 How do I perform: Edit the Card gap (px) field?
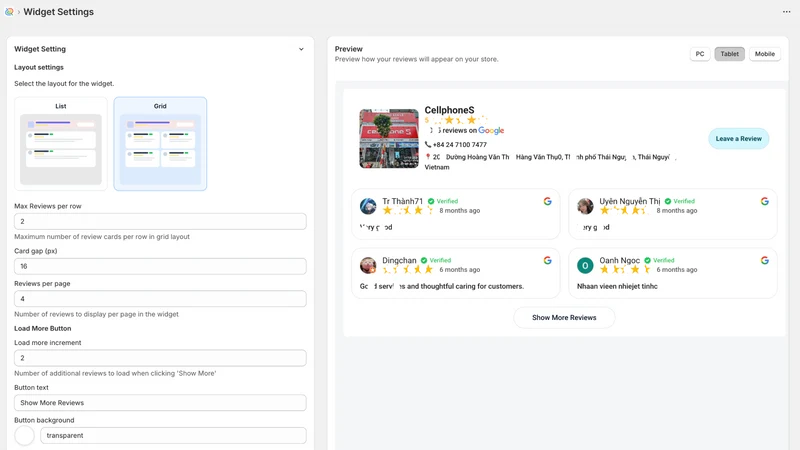tap(160, 266)
